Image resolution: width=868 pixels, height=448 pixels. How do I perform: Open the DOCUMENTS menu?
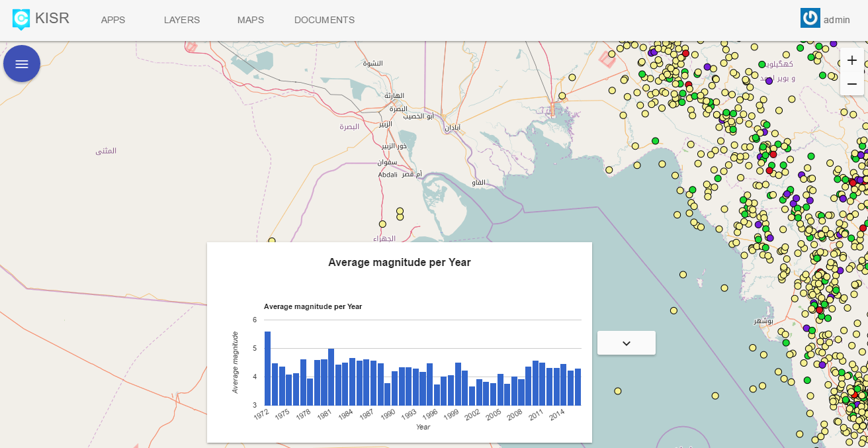pyautogui.click(x=324, y=20)
